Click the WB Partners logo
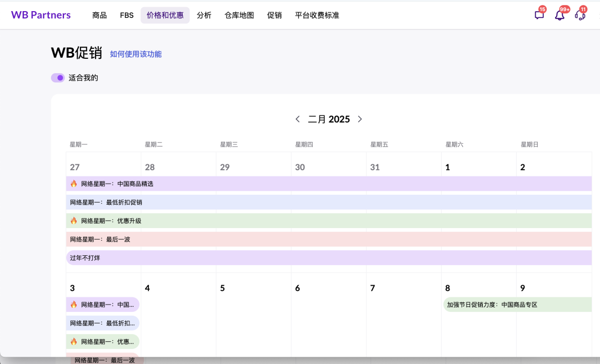This screenshot has width=600, height=364. click(x=41, y=15)
